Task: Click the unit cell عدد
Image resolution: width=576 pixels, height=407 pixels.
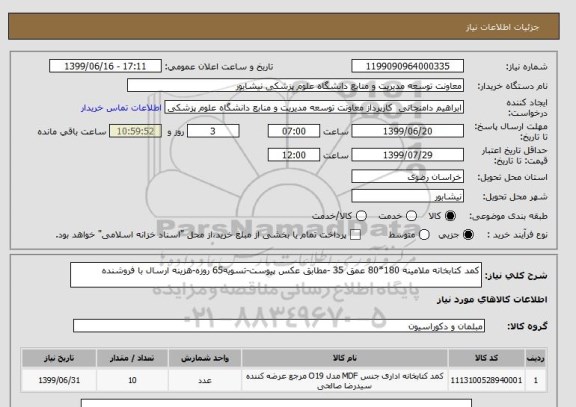Action: point(205,381)
